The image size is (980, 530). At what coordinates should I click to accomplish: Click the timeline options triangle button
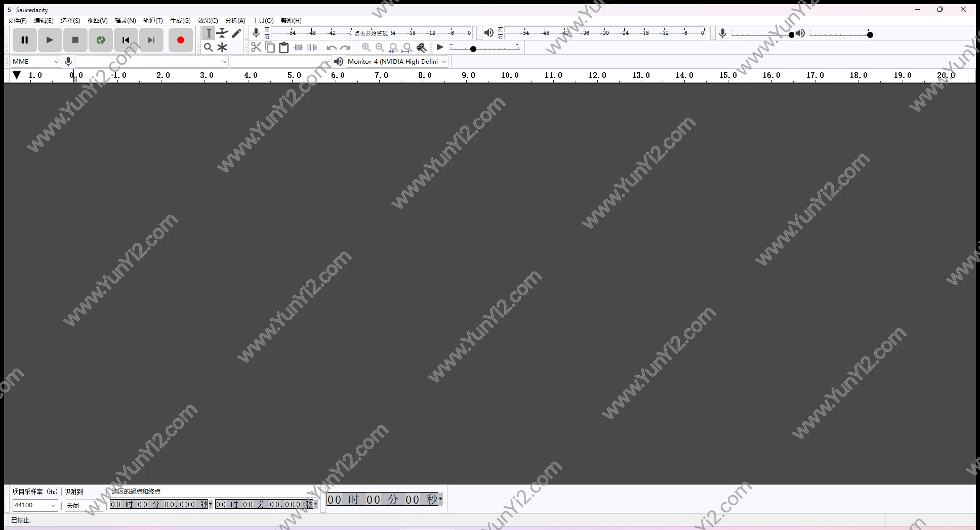pos(17,75)
